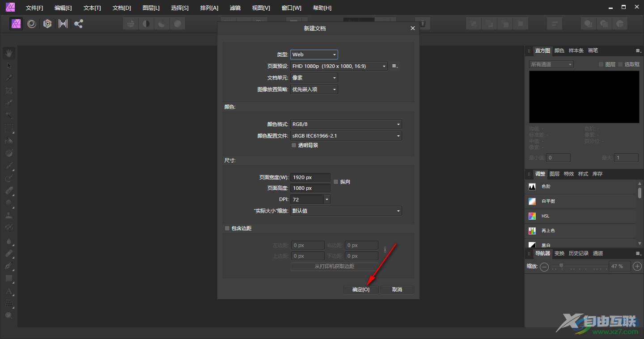Open the 所有通道 dropdown in Histogram
644x339 pixels.
point(551,64)
